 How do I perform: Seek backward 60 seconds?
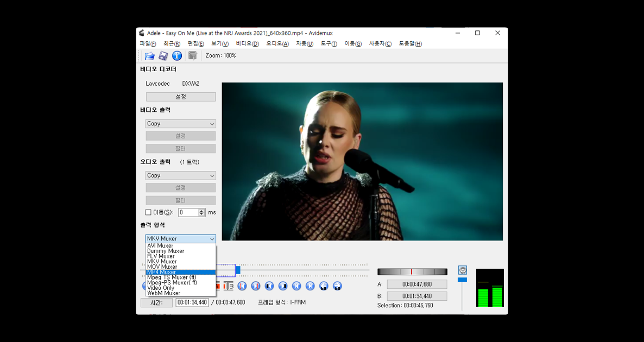pyautogui.click(x=324, y=286)
